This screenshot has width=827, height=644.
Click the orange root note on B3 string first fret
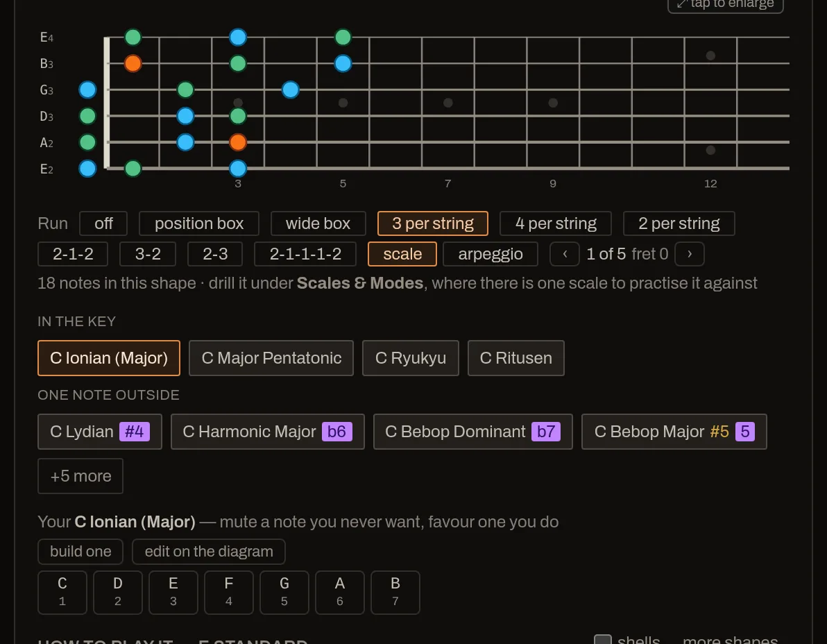tap(133, 63)
